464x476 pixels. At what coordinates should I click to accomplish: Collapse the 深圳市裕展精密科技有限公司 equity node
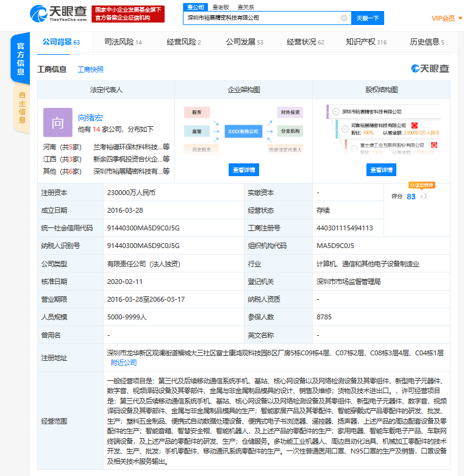(335, 112)
